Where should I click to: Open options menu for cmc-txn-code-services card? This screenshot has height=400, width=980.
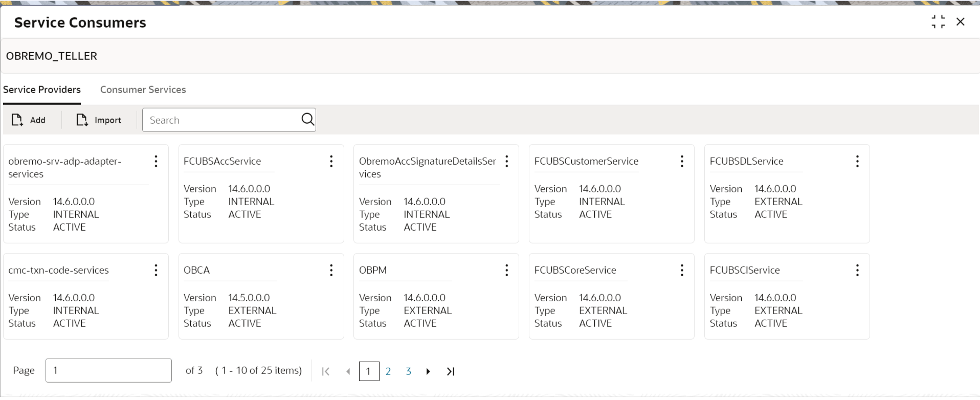(x=156, y=270)
